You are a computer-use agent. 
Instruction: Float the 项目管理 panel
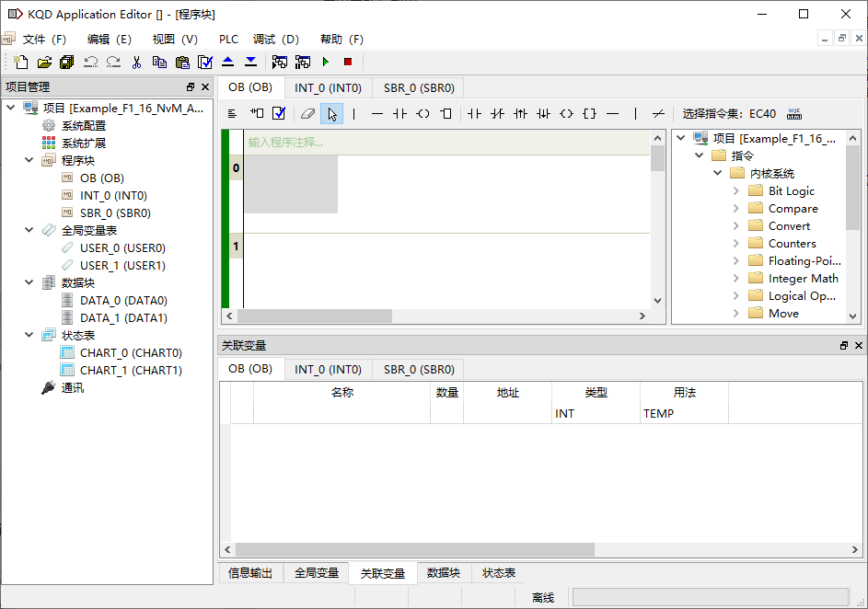191,86
